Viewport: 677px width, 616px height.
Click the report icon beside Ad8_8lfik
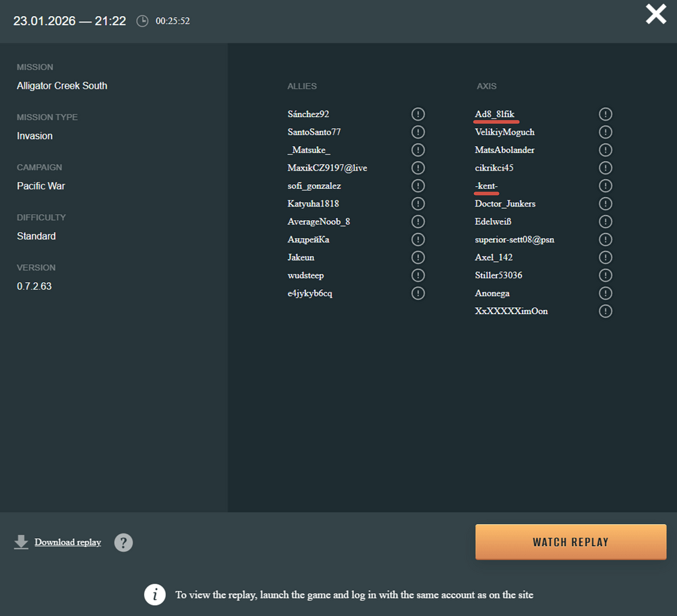(x=605, y=114)
